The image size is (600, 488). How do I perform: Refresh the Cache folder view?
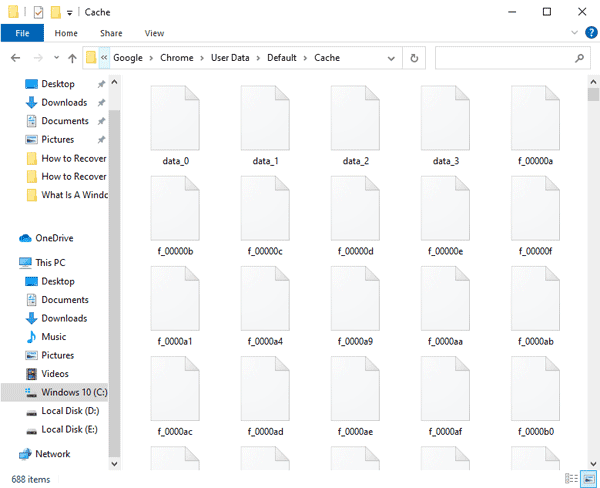pyautogui.click(x=414, y=58)
